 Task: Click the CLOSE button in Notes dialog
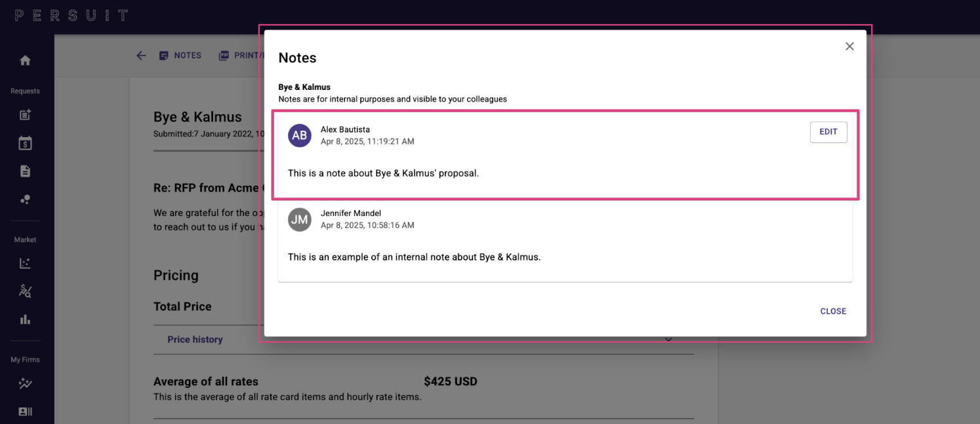pos(833,311)
